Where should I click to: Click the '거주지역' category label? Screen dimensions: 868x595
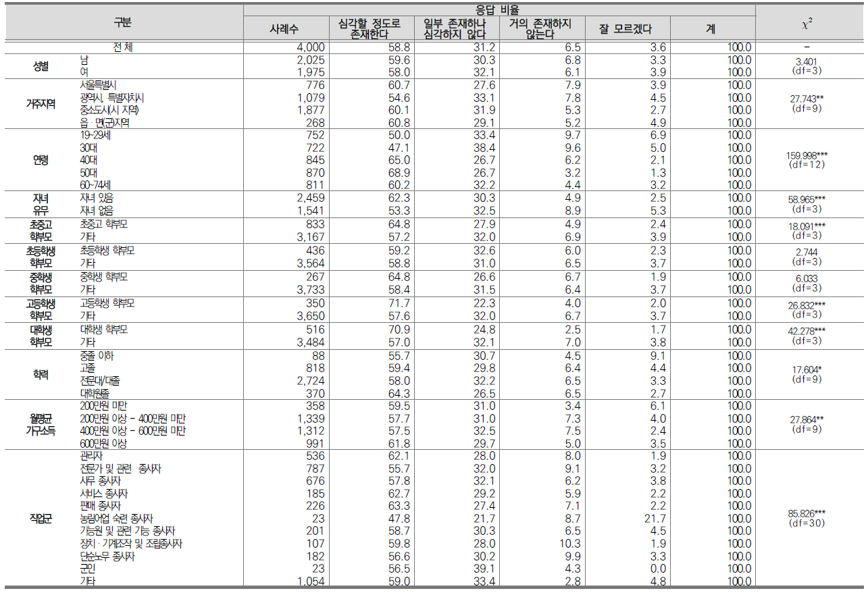(41, 104)
